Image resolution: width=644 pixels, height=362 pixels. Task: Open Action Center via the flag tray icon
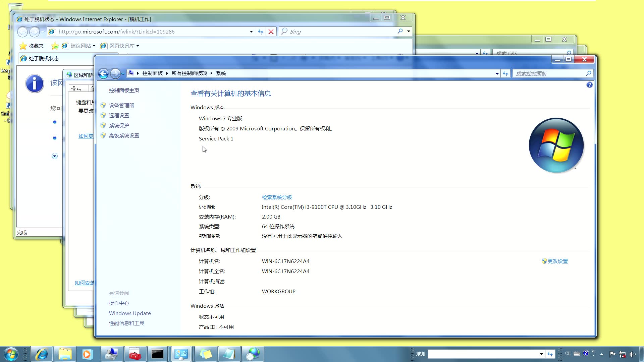click(x=612, y=354)
